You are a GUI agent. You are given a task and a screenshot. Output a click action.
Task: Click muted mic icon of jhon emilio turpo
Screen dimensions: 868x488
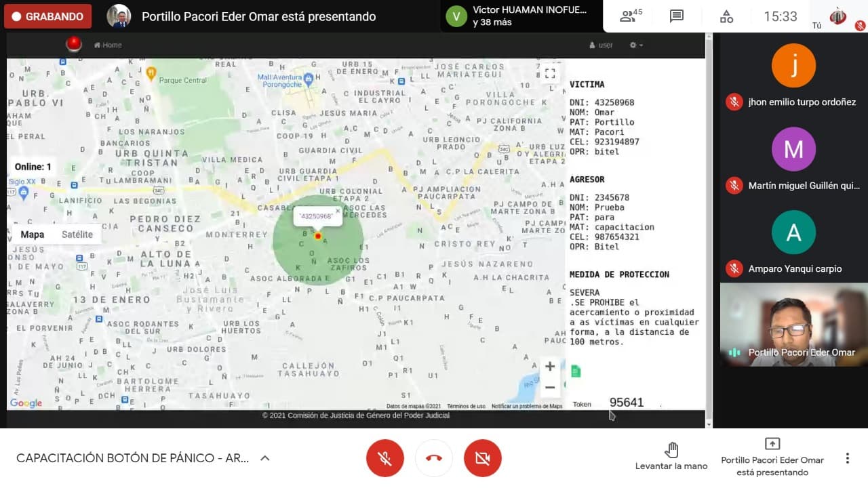[x=734, y=102]
